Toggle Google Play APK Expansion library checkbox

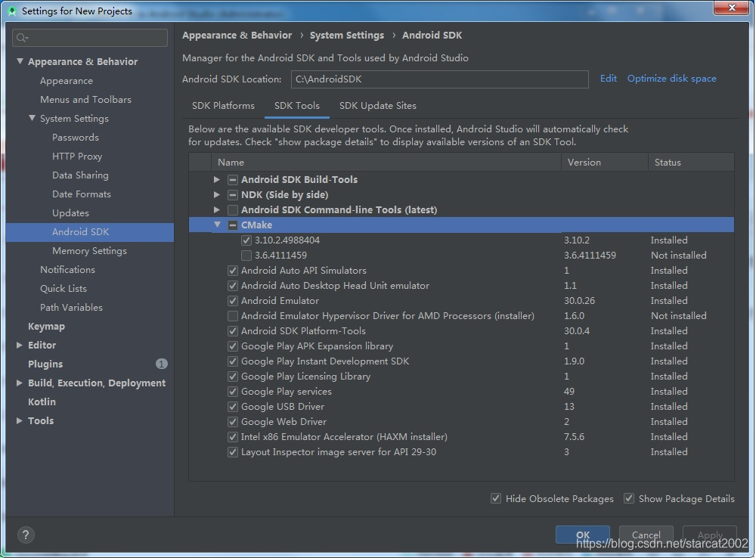coord(233,346)
